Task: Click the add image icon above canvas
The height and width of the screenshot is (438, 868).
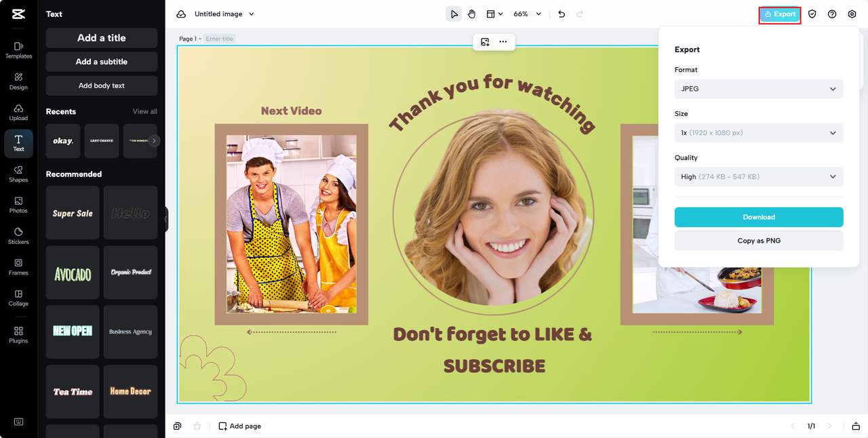Action: coord(485,42)
